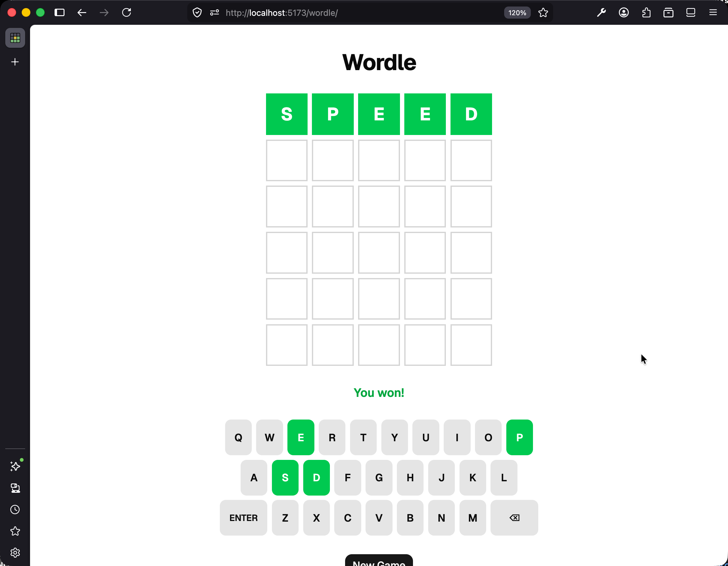Open the Wordle tab in the sidebar
This screenshot has width=728, height=566.
(15, 38)
